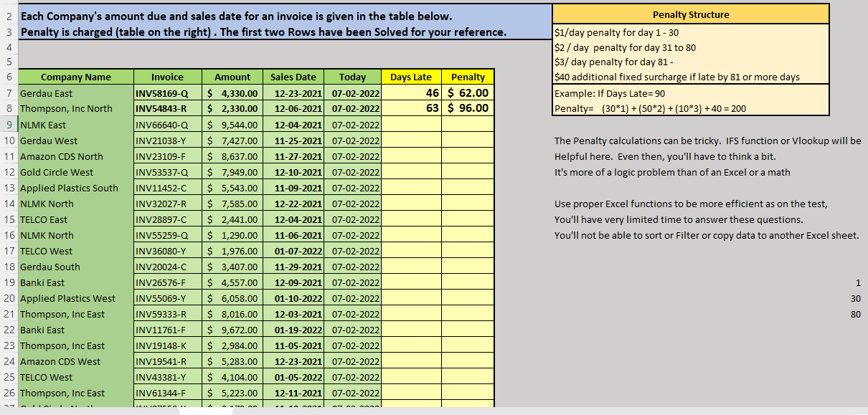Select invoice INV66640-Q cell
Screen dimensions: 868x415
[167, 125]
